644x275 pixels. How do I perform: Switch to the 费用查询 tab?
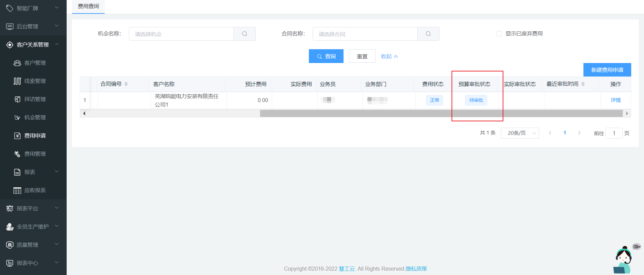(x=88, y=6)
